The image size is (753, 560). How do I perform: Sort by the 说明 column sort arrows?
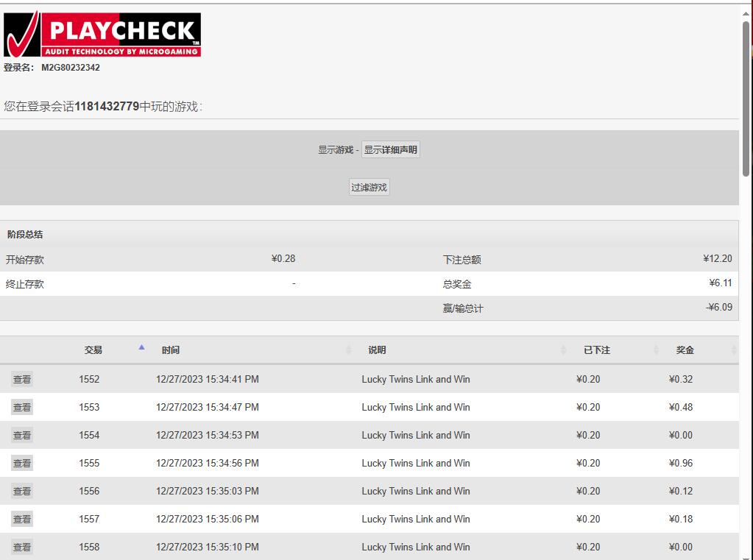[x=563, y=350]
